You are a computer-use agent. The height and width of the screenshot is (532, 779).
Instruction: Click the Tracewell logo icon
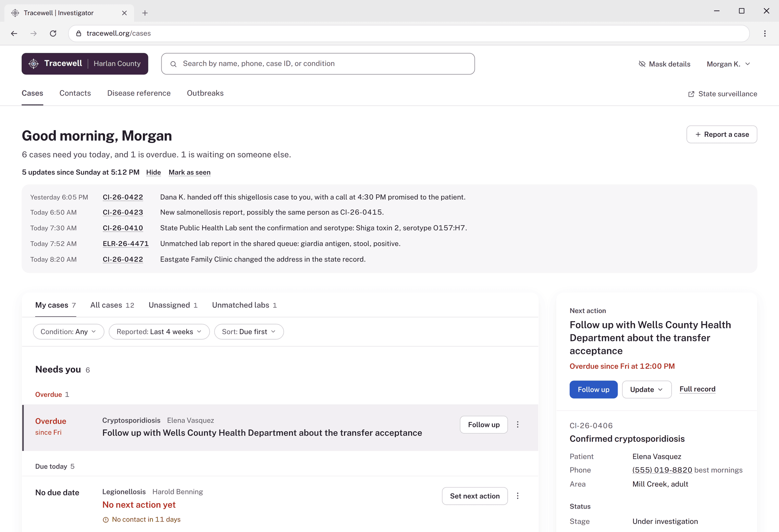[33, 64]
